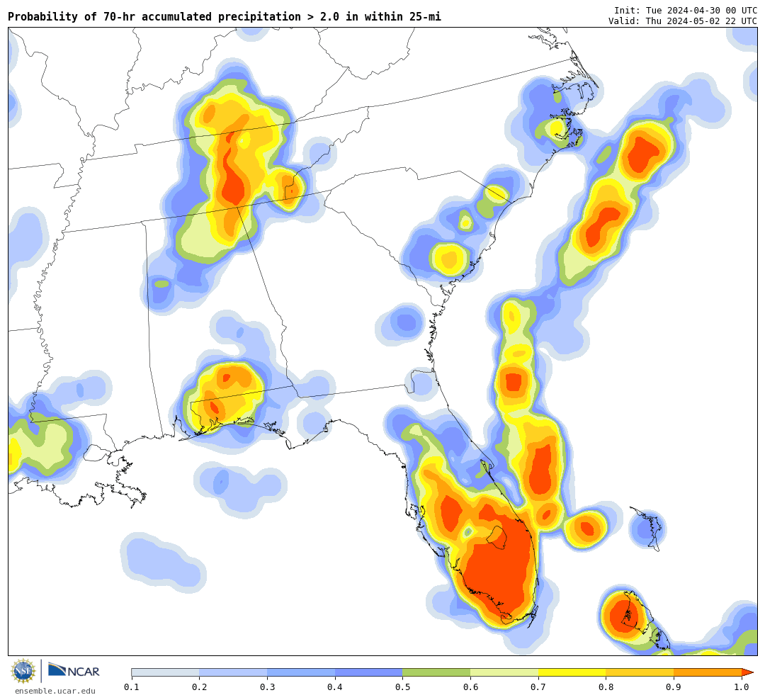The width and height of the screenshot is (765, 700).
Task: Click the 0.8–0.9 gold color segment
Action: coord(640,672)
